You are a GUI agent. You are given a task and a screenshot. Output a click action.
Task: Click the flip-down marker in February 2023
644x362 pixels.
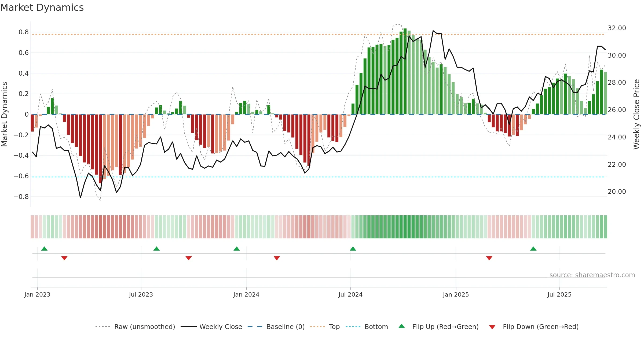64,258
